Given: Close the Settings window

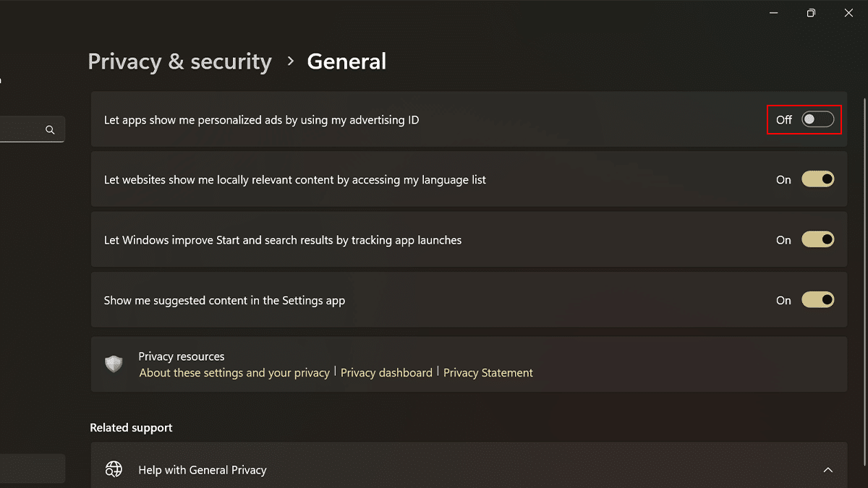Looking at the screenshot, I should [x=848, y=13].
